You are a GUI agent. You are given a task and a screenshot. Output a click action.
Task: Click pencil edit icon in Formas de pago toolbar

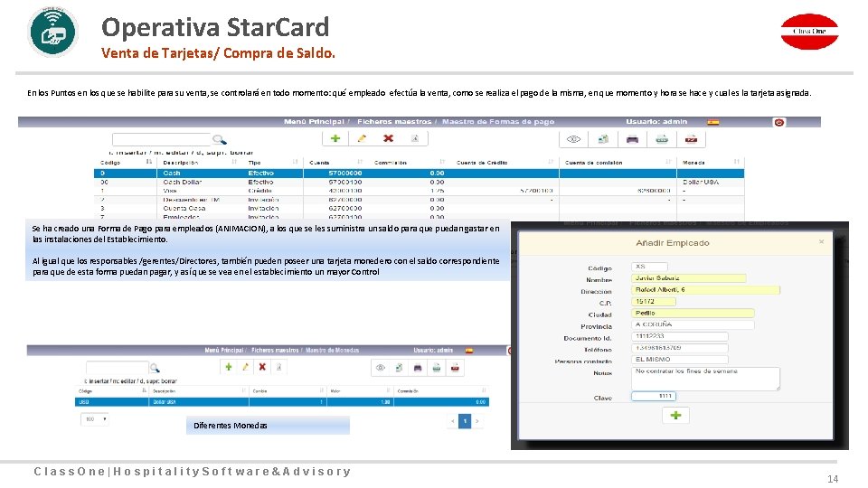(362, 138)
